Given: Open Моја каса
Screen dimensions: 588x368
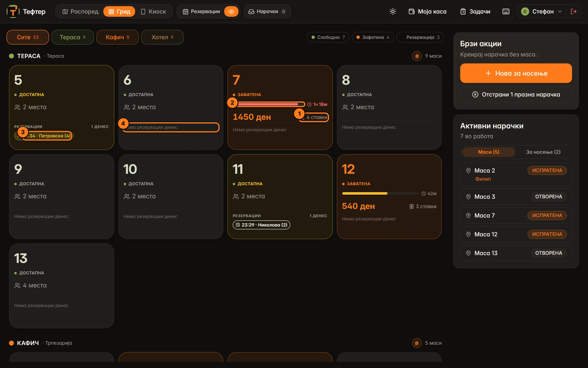Looking at the screenshot, I should click(x=427, y=11).
